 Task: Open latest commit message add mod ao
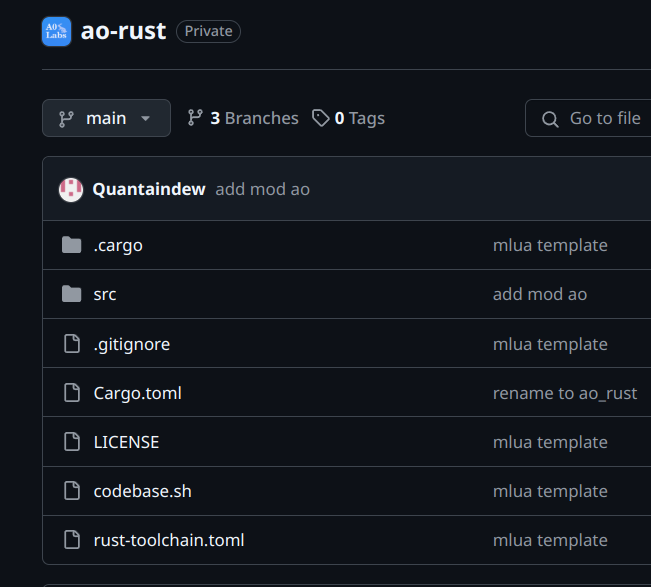pos(262,189)
